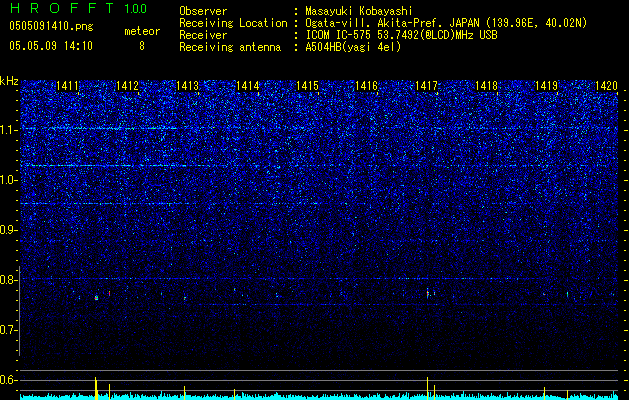Select the file name 0505091410.png

pyautogui.click(x=51, y=26)
